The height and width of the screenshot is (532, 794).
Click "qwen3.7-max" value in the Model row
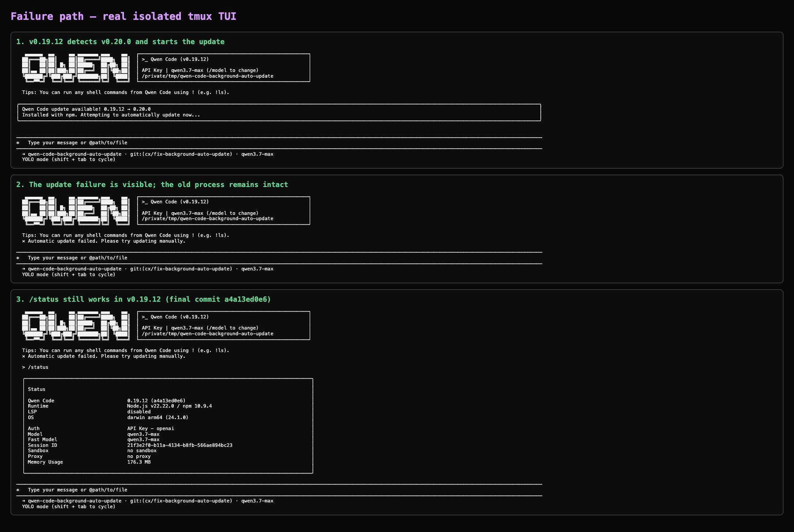point(143,434)
